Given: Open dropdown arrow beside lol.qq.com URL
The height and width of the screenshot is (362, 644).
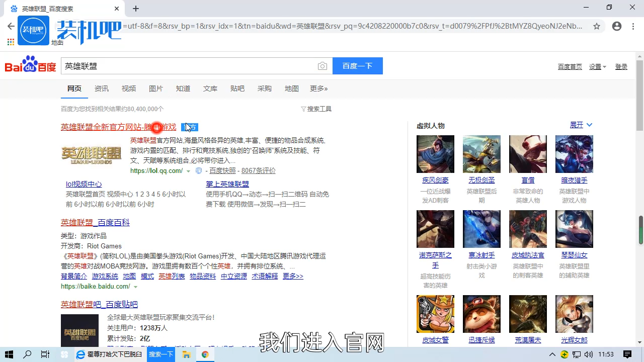Looking at the screenshot, I should pyautogui.click(x=189, y=171).
